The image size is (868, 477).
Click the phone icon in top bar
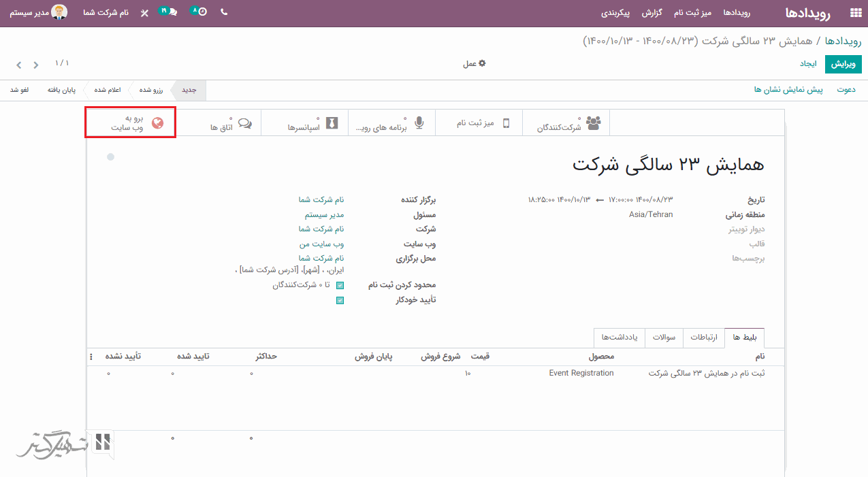(224, 13)
